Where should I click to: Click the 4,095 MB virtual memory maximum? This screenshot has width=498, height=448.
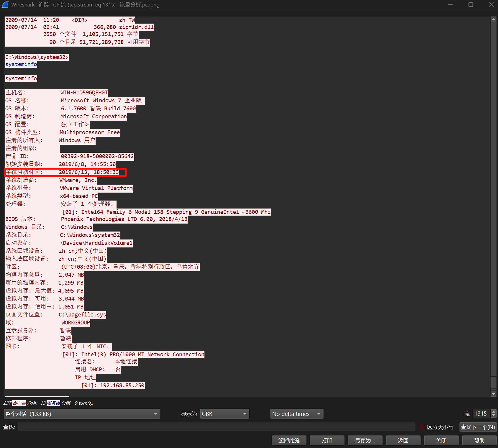tap(71, 291)
